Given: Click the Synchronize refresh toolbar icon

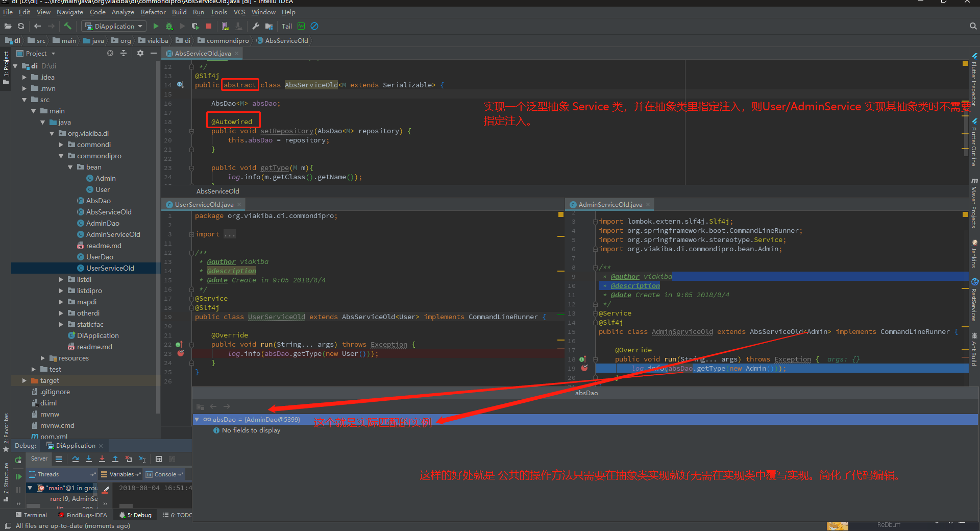Looking at the screenshot, I should coord(21,26).
